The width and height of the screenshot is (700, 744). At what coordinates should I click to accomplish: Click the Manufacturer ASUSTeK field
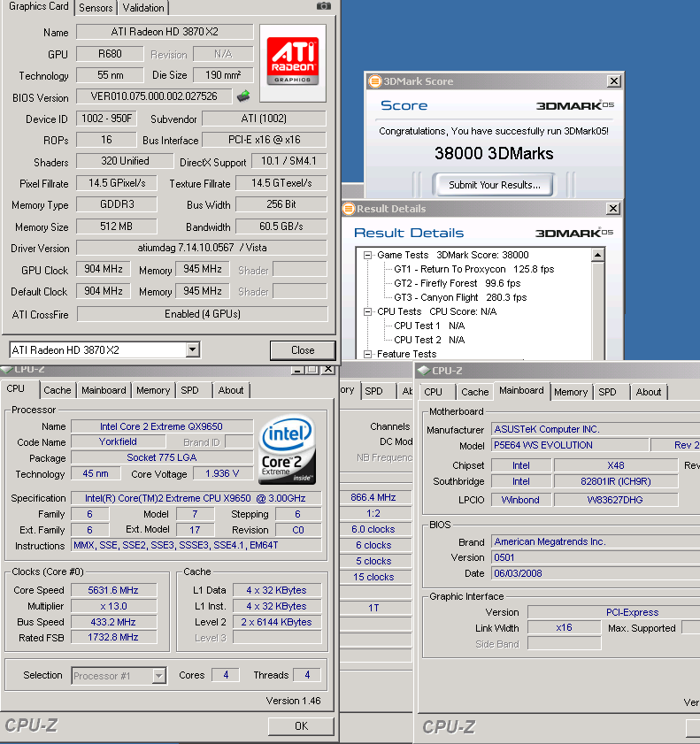(x=596, y=429)
